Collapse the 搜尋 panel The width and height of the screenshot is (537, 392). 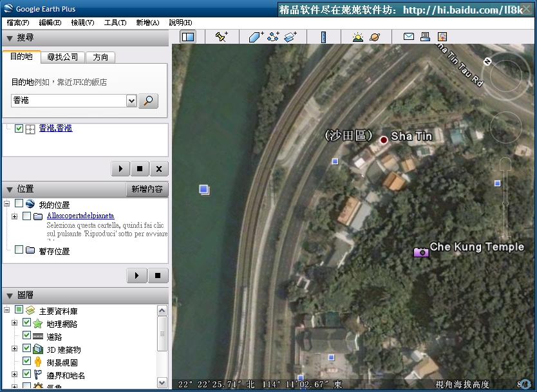[10, 39]
